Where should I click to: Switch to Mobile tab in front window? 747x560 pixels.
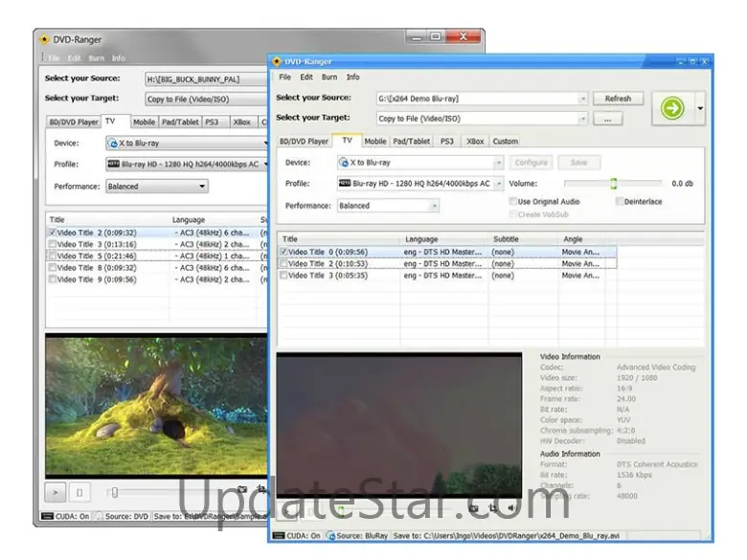(x=375, y=142)
